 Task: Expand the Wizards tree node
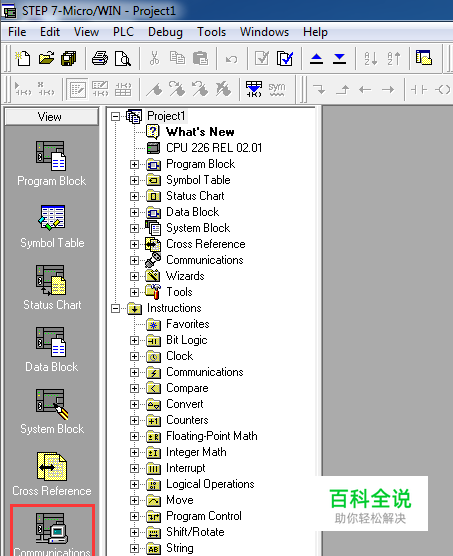134,276
